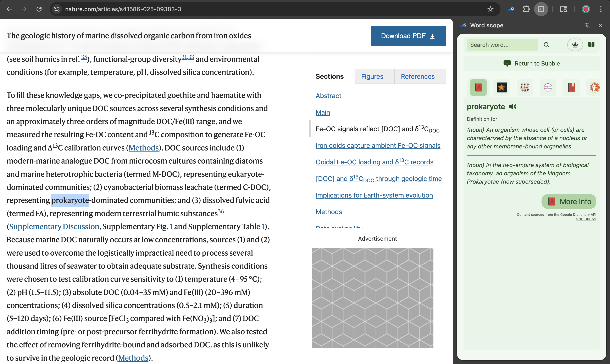
Task: Open the Extensions puzzle menu
Action: click(526, 9)
